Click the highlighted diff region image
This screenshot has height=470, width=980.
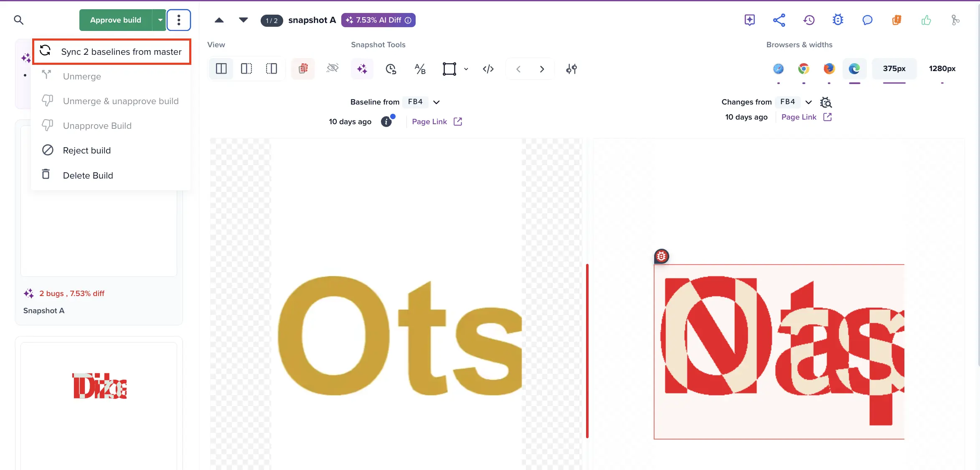tap(779, 352)
